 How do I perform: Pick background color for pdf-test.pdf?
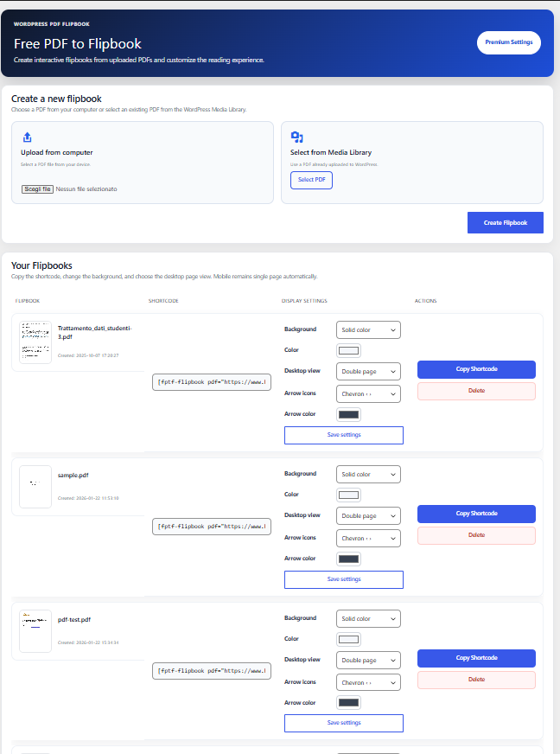pos(348,640)
